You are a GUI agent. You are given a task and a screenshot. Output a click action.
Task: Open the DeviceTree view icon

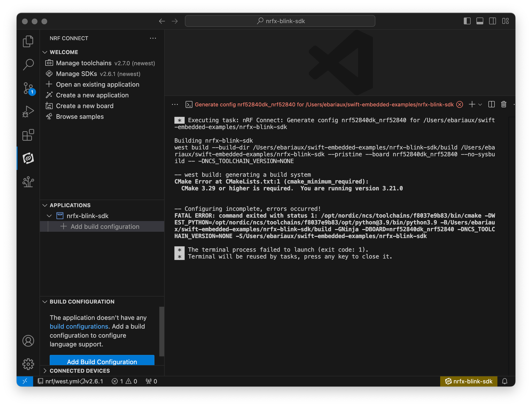click(x=28, y=182)
